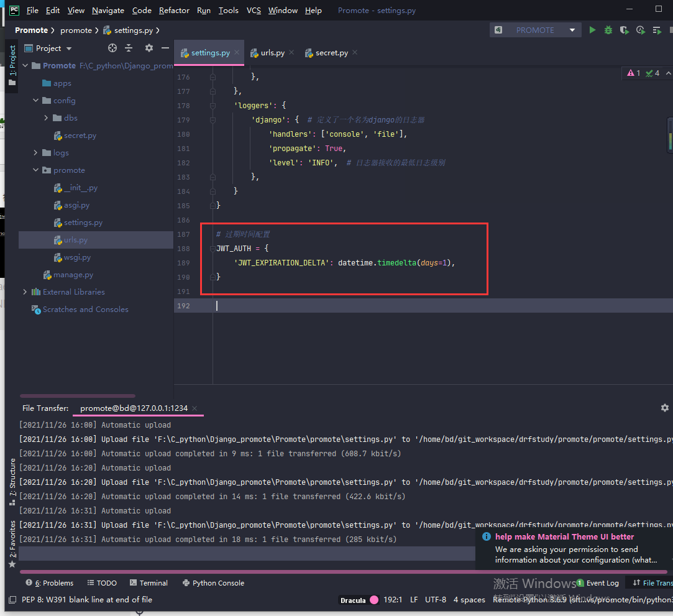The width and height of the screenshot is (673, 616).
Task: Switch to the urls.py editor tab
Action: tap(273, 52)
